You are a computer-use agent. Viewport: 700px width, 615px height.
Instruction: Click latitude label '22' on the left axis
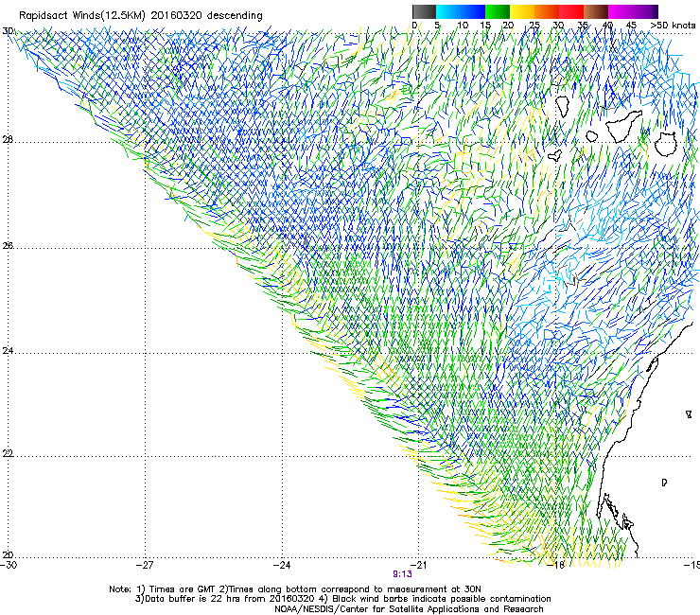(8, 453)
